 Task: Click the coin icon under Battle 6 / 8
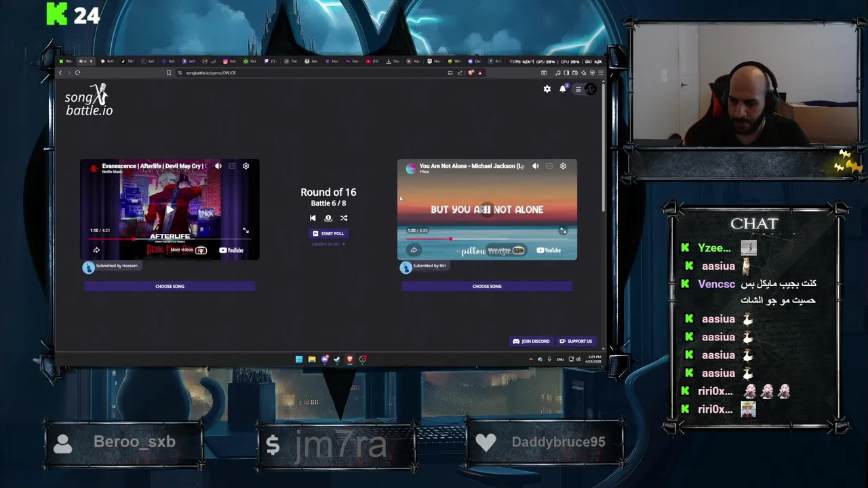tap(328, 218)
